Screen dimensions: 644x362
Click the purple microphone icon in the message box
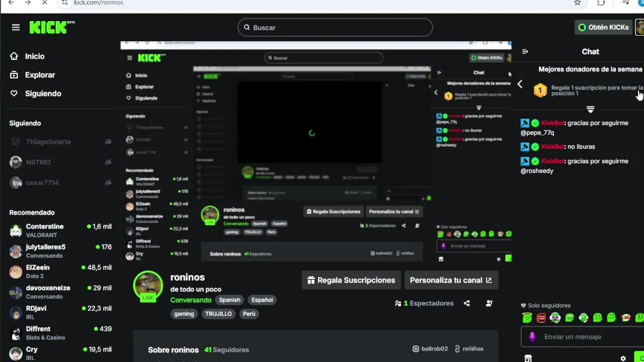pyautogui.click(x=532, y=337)
